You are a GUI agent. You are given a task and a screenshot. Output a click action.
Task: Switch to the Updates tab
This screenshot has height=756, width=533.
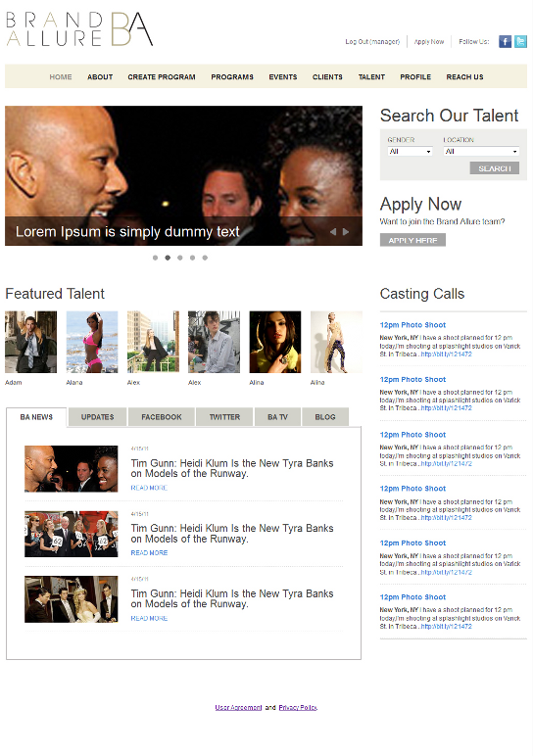point(97,417)
